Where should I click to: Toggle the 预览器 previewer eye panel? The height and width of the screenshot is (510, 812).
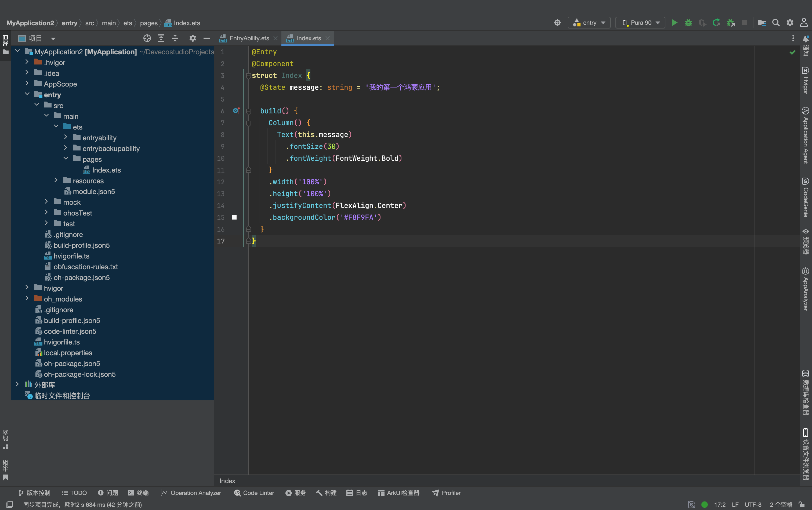[806, 242]
